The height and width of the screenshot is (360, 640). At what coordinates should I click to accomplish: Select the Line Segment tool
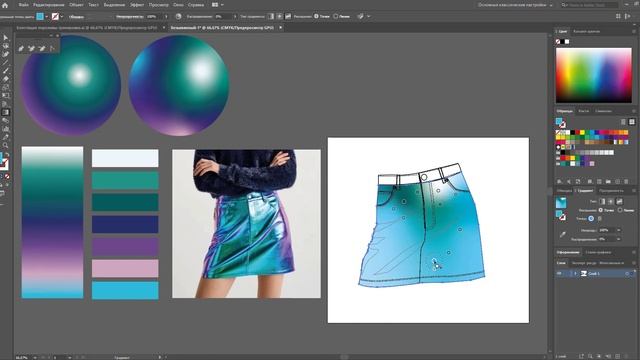tap(5, 63)
